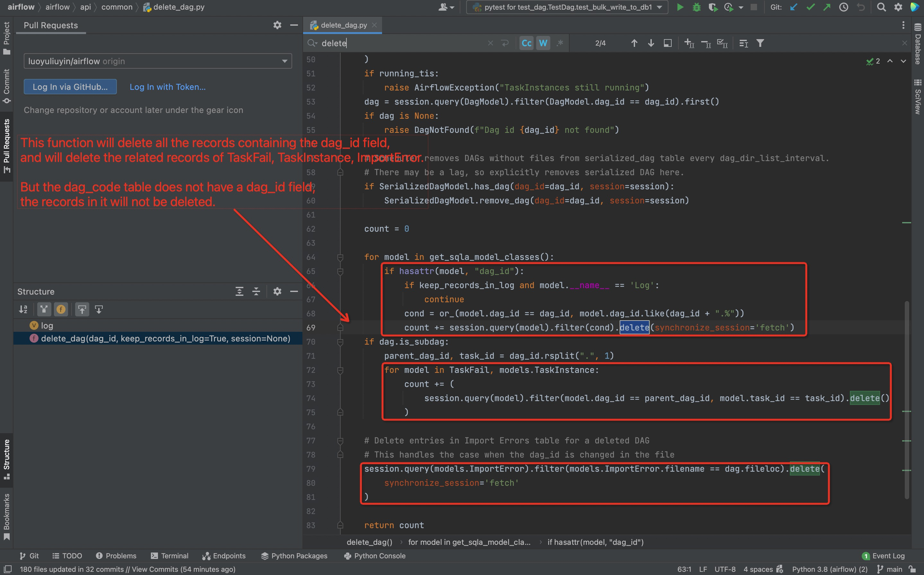Toggle whole Words search option
This screenshot has width=924, height=575.
pyautogui.click(x=543, y=43)
